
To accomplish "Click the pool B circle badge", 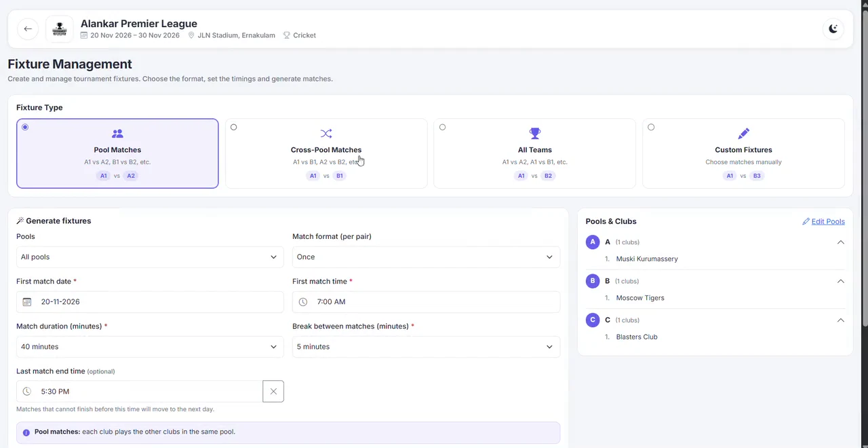I will pyautogui.click(x=593, y=281).
